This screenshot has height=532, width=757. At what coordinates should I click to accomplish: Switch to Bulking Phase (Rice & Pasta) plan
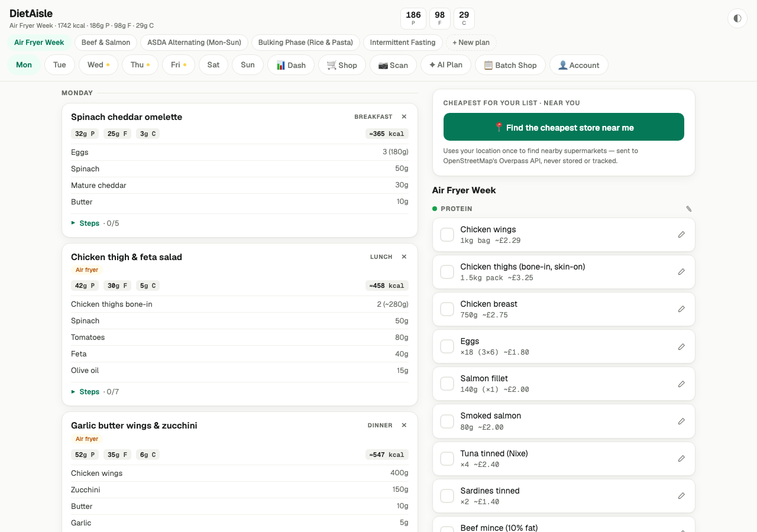305,43
